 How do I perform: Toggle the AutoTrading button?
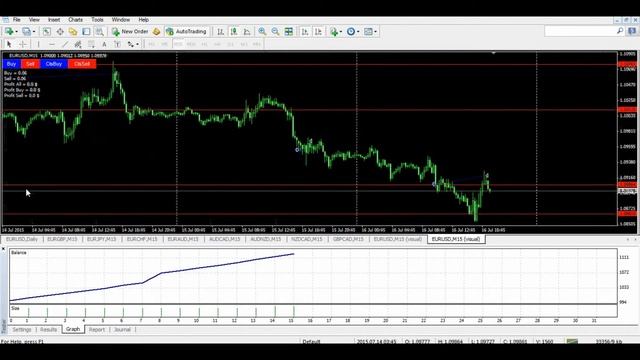point(186,31)
